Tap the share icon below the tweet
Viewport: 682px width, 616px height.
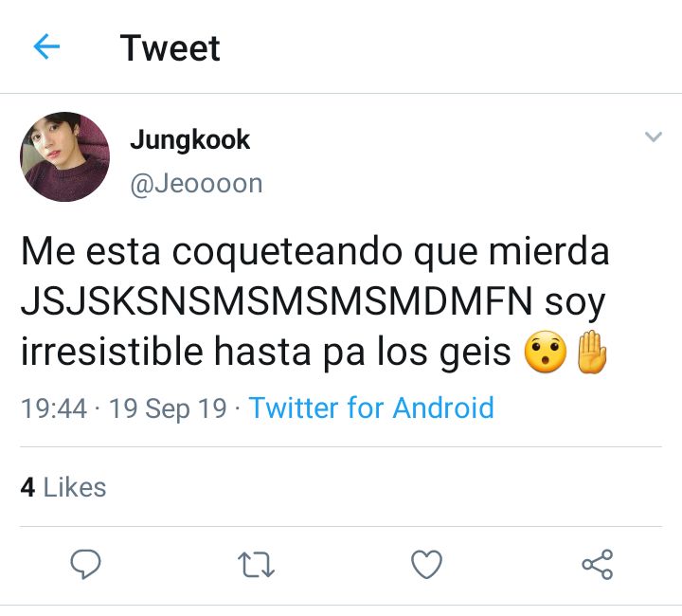[598, 564]
